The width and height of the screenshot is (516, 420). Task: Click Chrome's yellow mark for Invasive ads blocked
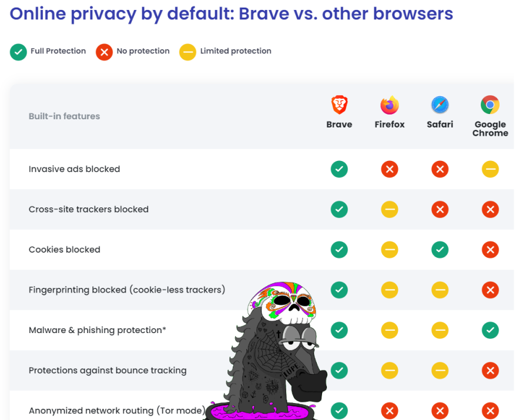tap(490, 169)
